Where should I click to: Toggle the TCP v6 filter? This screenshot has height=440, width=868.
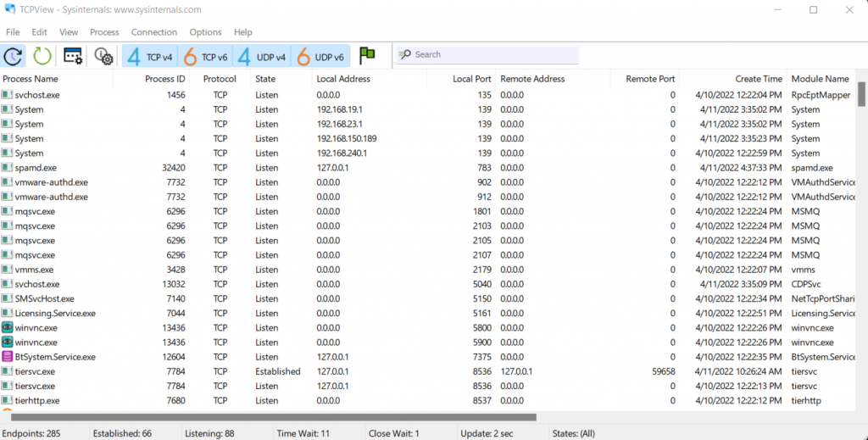tap(205, 56)
